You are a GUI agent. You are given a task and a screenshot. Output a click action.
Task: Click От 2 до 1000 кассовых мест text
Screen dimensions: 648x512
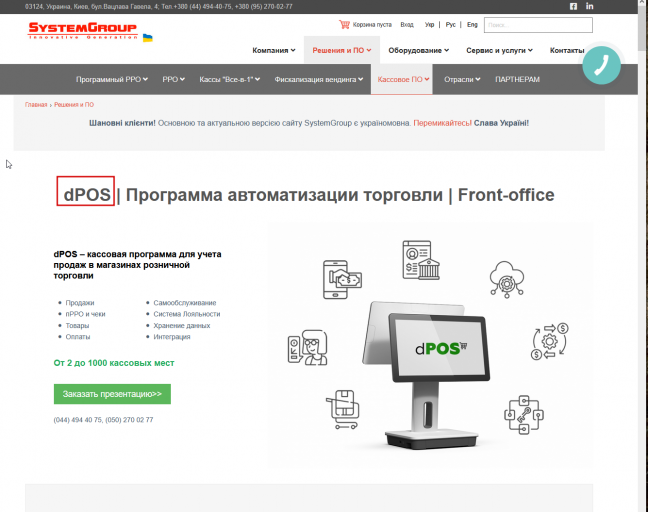114,363
